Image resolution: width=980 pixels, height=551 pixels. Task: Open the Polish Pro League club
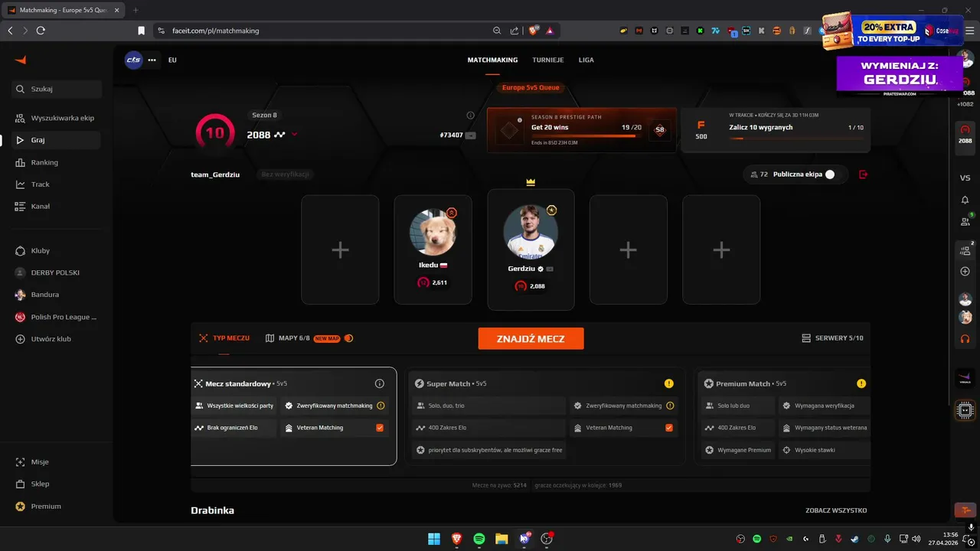click(57, 317)
